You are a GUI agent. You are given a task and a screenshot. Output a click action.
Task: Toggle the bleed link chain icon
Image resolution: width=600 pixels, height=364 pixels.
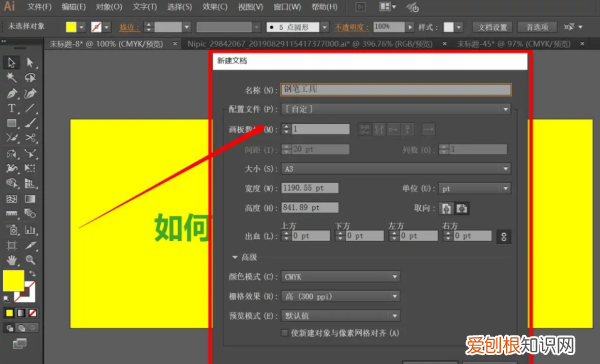pyautogui.click(x=504, y=237)
